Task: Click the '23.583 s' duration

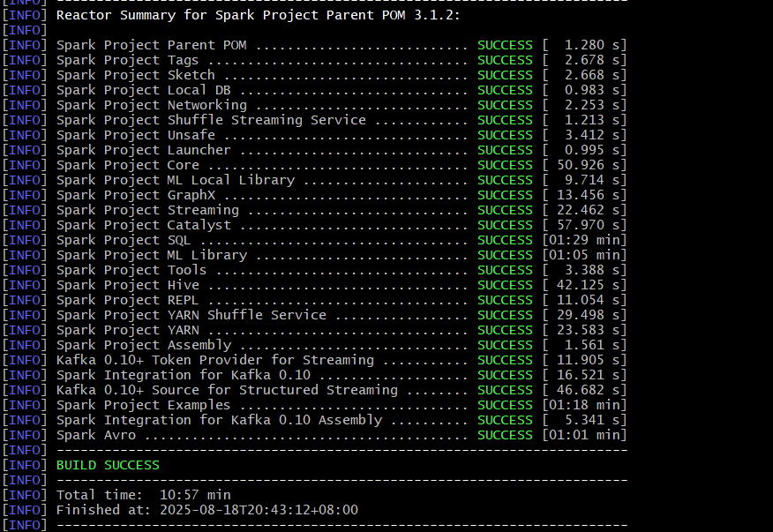Action: [588, 330]
